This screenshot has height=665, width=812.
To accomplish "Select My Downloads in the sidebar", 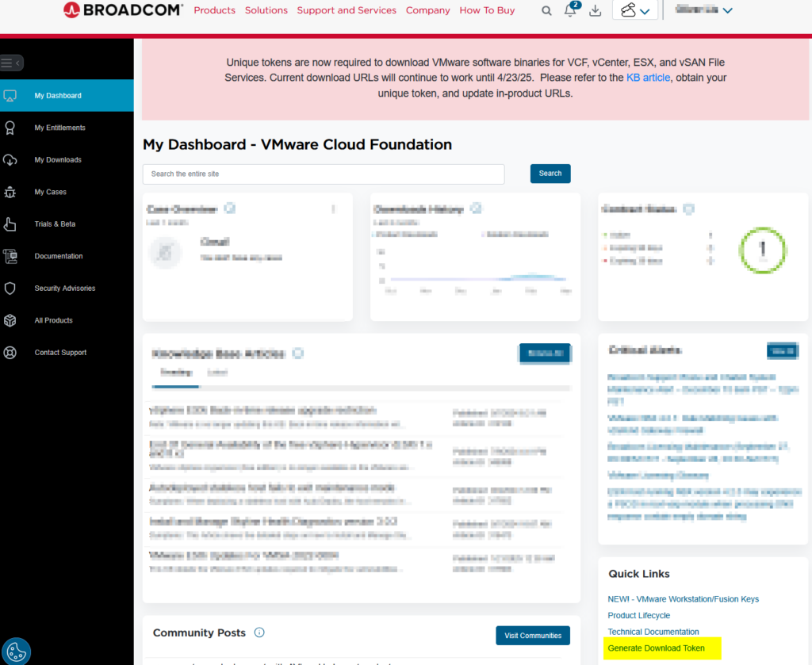I will click(58, 160).
